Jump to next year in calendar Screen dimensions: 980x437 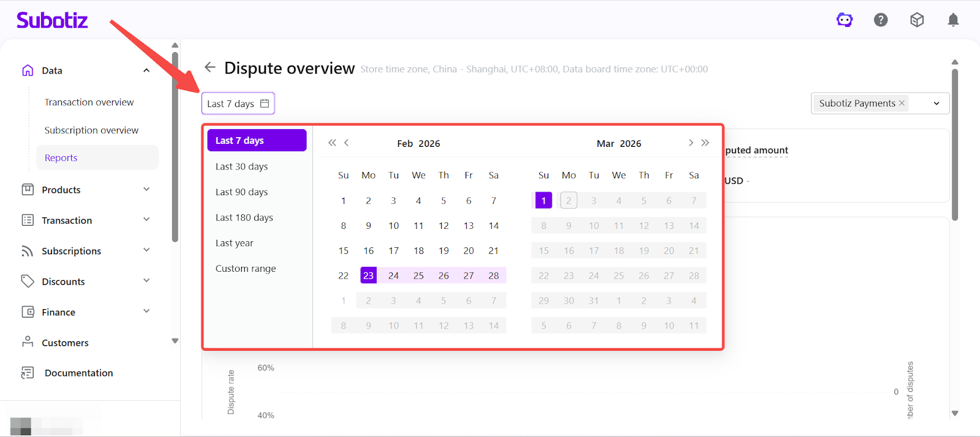tap(706, 143)
